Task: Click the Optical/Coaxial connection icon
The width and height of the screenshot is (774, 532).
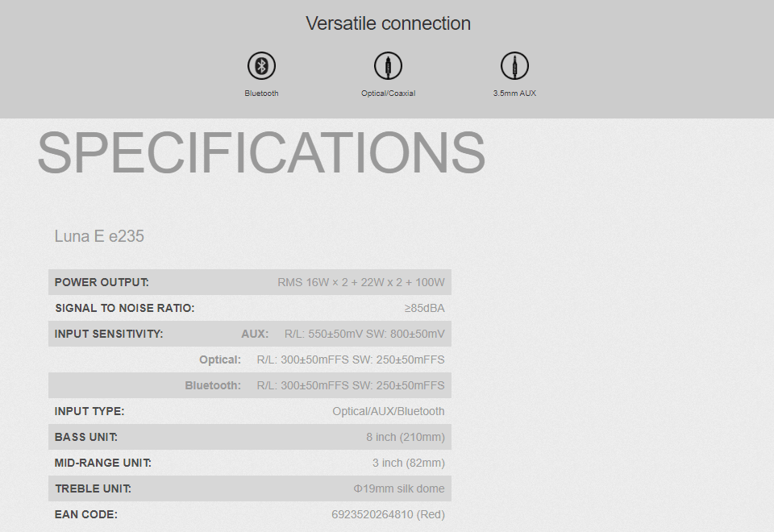Action: click(x=388, y=65)
